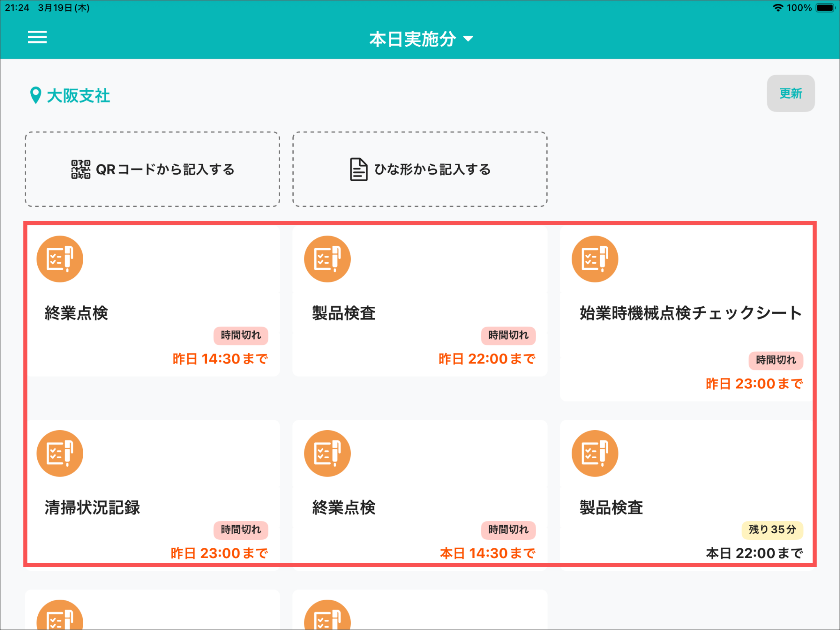
Task: Click the 清掃状況記録 checklist icon
Action: tap(60, 453)
